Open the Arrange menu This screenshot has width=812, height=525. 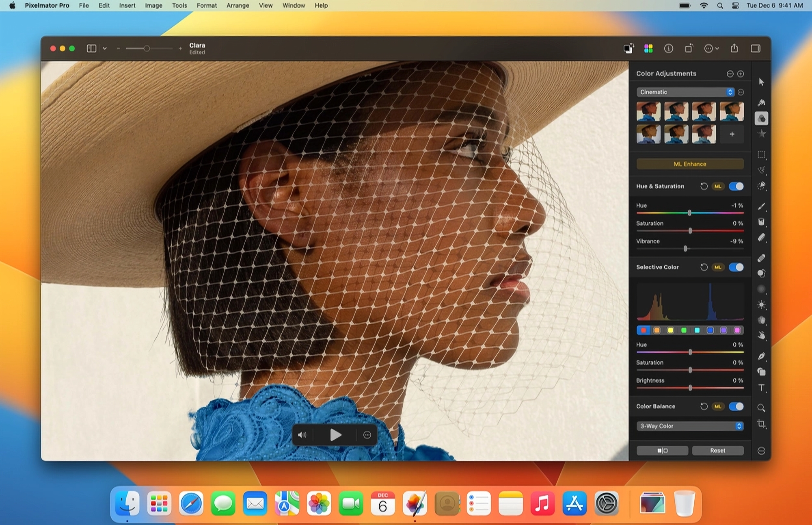[x=238, y=5]
